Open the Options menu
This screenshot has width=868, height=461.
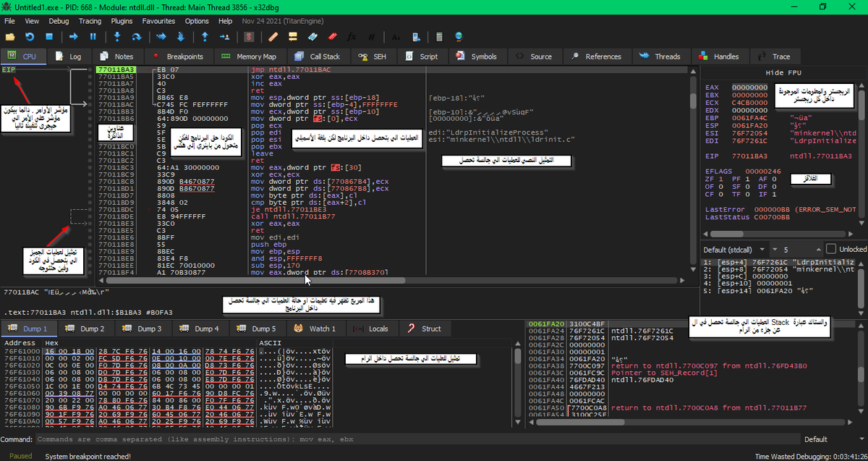[x=197, y=21]
